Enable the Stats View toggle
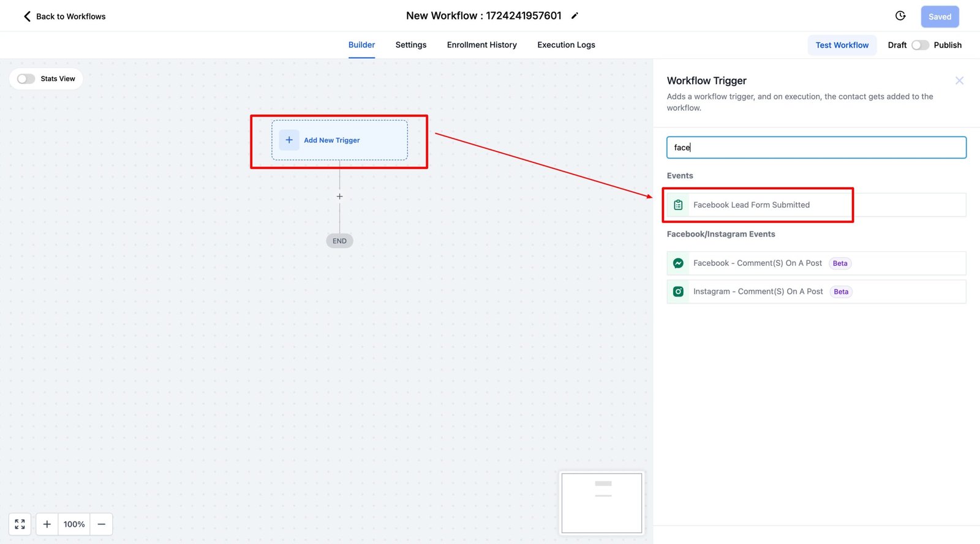This screenshot has height=544, width=980. 26,79
